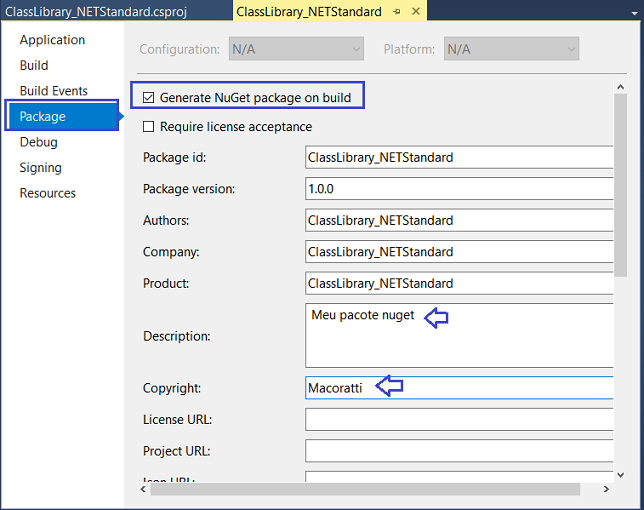Open the Debug settings page
The height and width of the screenshot is (510, 644).
39,142
